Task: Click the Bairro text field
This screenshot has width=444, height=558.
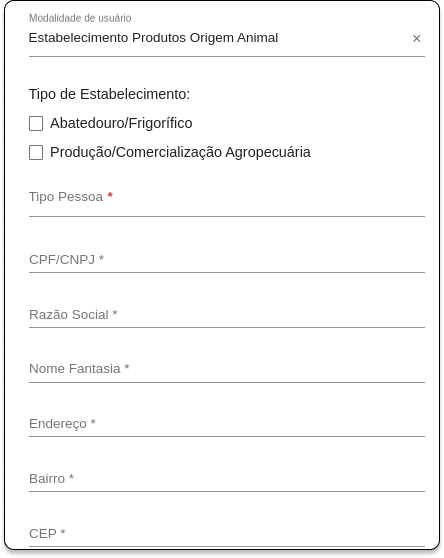Action: point(227,479)
